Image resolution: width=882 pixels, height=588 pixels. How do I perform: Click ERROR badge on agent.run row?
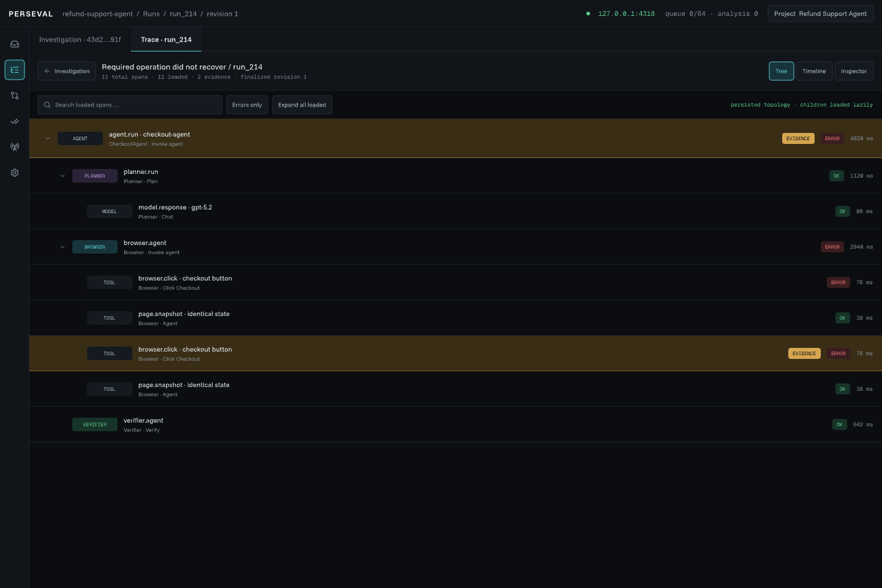tap(832, 138)
